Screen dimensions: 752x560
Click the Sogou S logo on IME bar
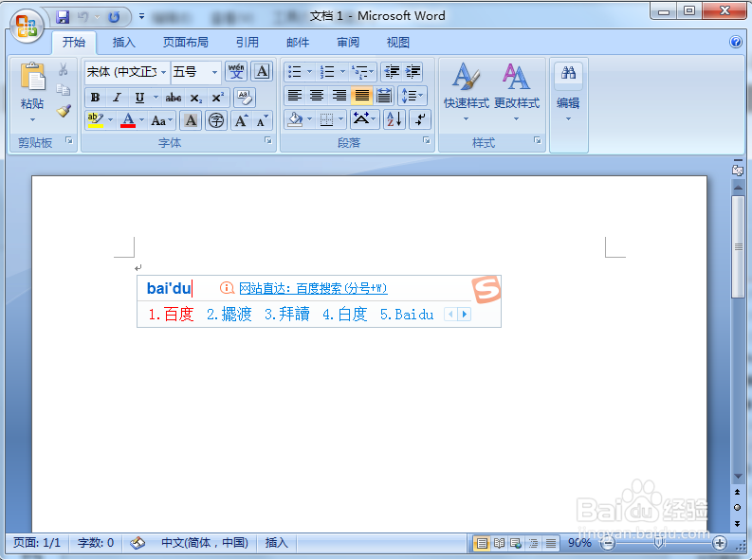pyautogui.click(x=486, y=289)
